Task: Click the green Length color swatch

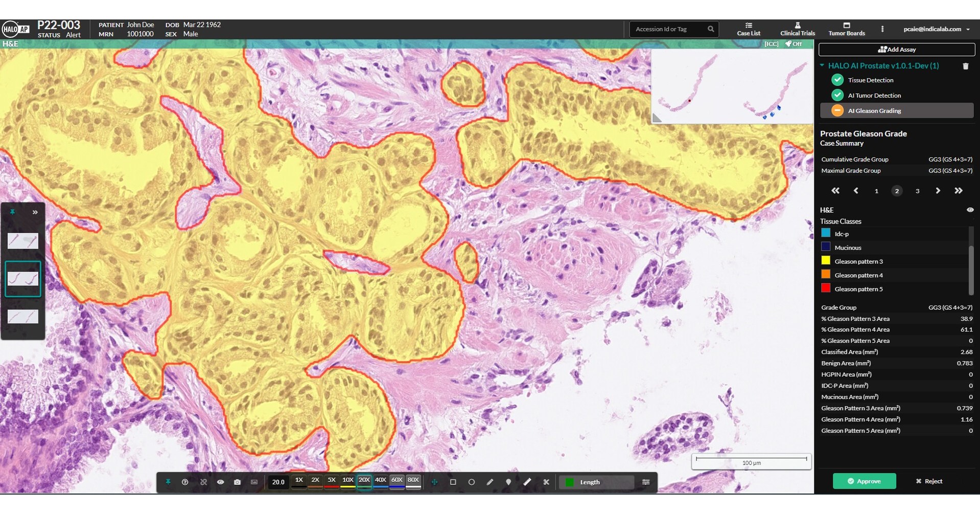Action: coord(570,482)
